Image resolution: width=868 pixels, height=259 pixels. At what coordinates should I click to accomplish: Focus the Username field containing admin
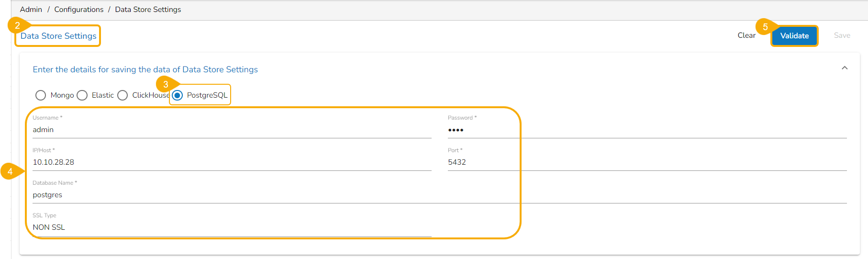coord(232,130)
